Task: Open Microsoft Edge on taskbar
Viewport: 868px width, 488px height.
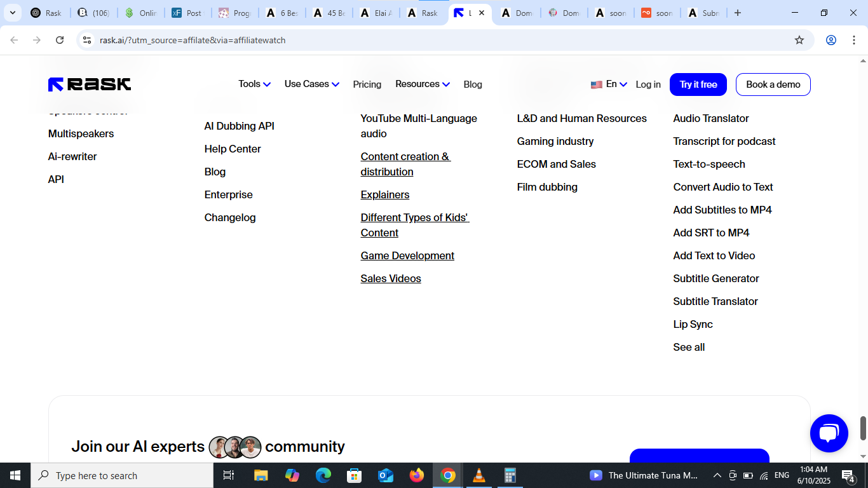Action: 323,475
